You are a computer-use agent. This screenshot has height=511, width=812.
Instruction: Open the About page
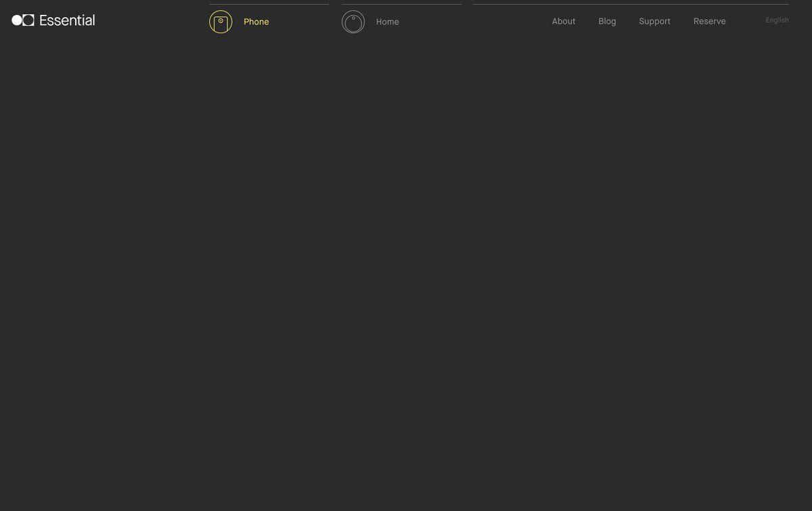564,21
